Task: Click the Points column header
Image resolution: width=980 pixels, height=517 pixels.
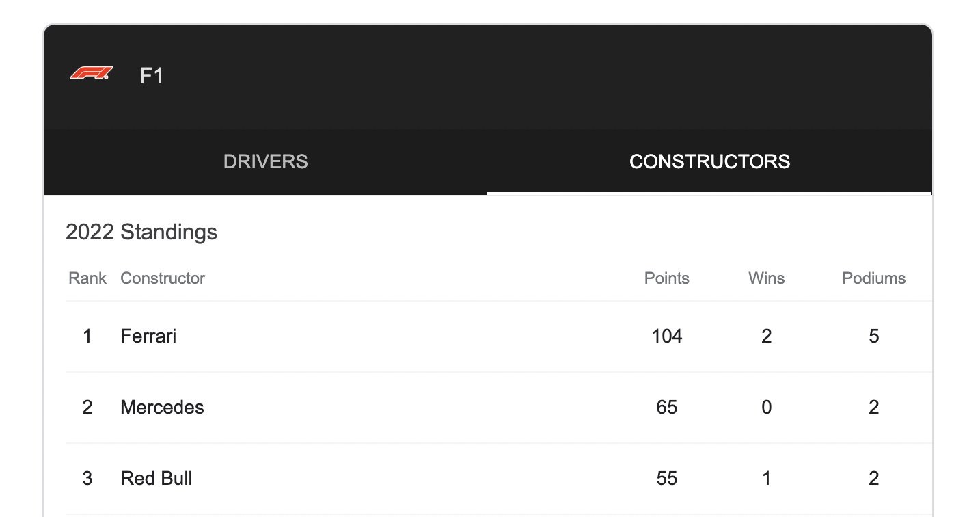Action: click(x=666, y=278)
